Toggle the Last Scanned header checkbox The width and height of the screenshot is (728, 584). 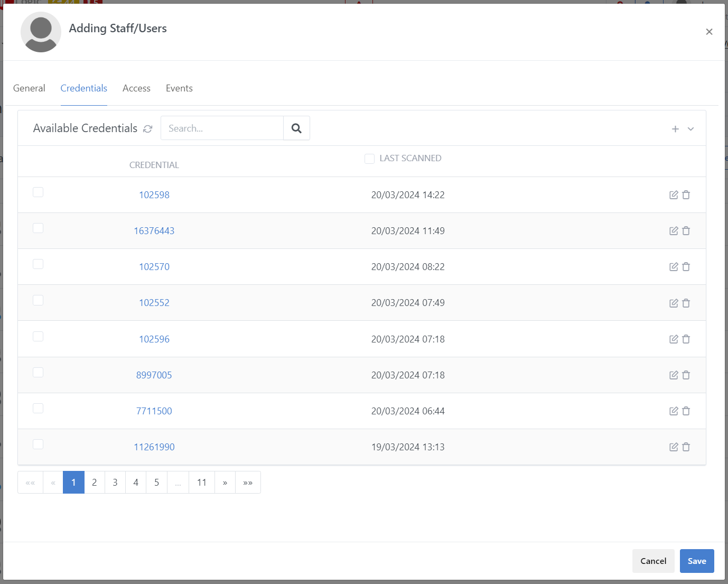tap(369, 159)
